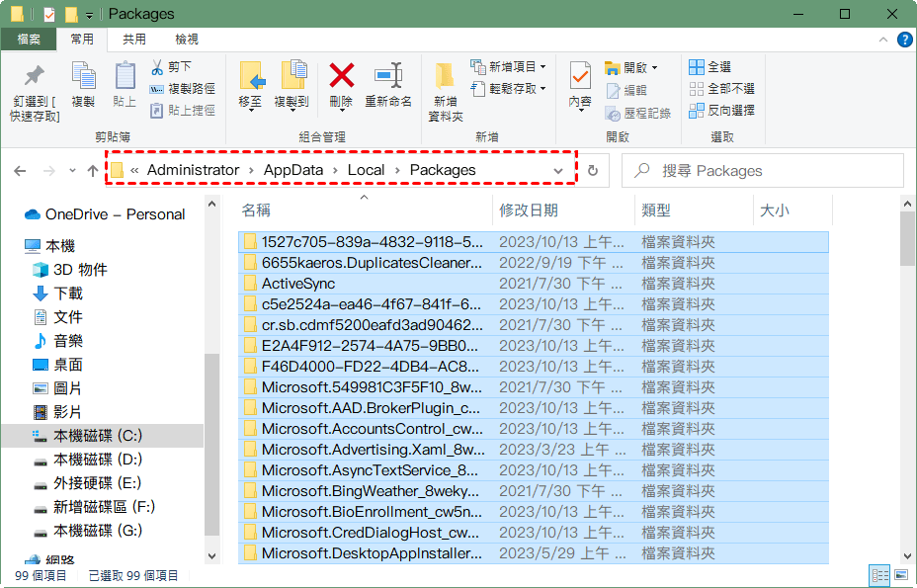Screen dimensions: 917x588
Task: Open 新增磁碟區 (F:) drive
Action: (95, 507)
